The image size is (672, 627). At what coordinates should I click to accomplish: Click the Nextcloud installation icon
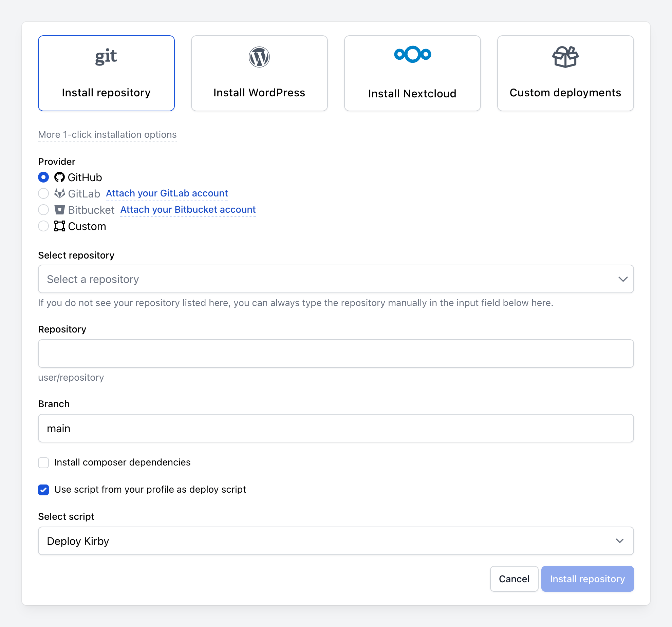[413, 54]
